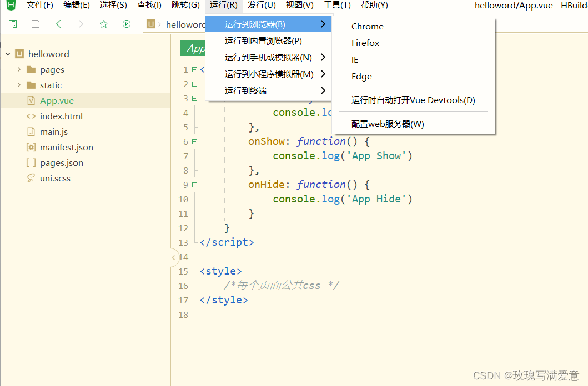Click line number 18 in gutter
Viewport: 588px width, 386px height.
[183, 314]
